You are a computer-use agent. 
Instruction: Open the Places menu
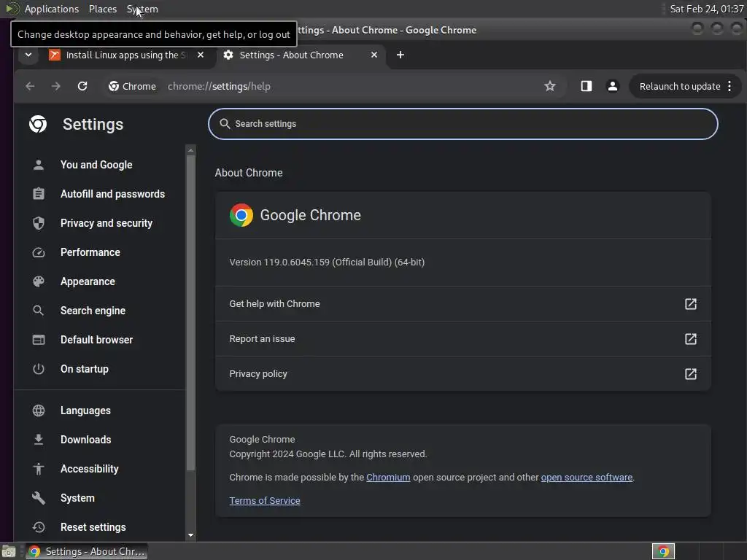(103, 9)
